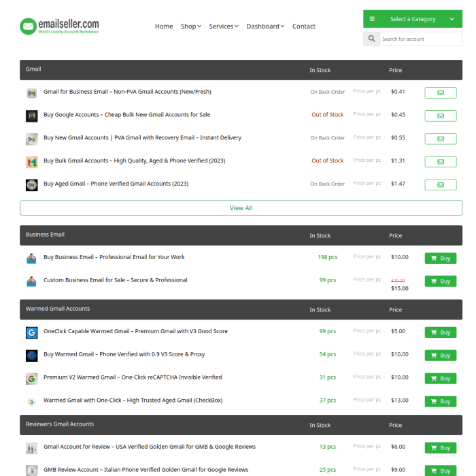Expand the Services menu
The height and width of the screenshot is (476, 476).
pos(224,27)
